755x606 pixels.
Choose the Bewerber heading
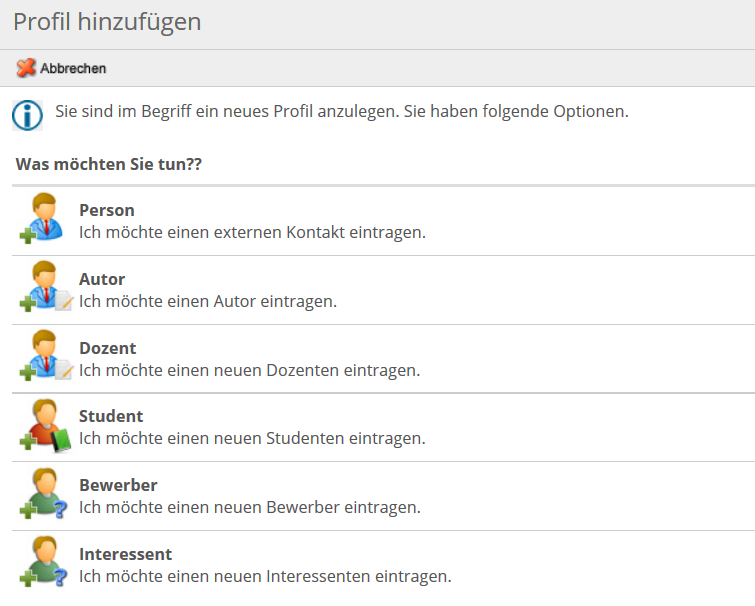118,485
